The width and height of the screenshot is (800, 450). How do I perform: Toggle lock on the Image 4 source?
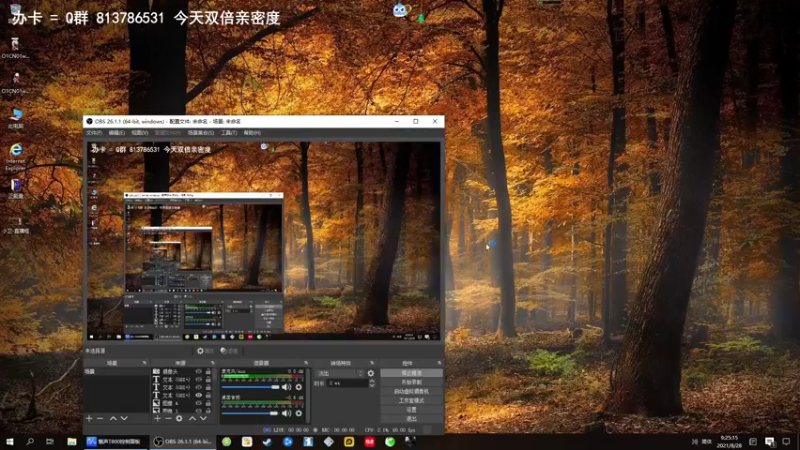click(208, 403)
